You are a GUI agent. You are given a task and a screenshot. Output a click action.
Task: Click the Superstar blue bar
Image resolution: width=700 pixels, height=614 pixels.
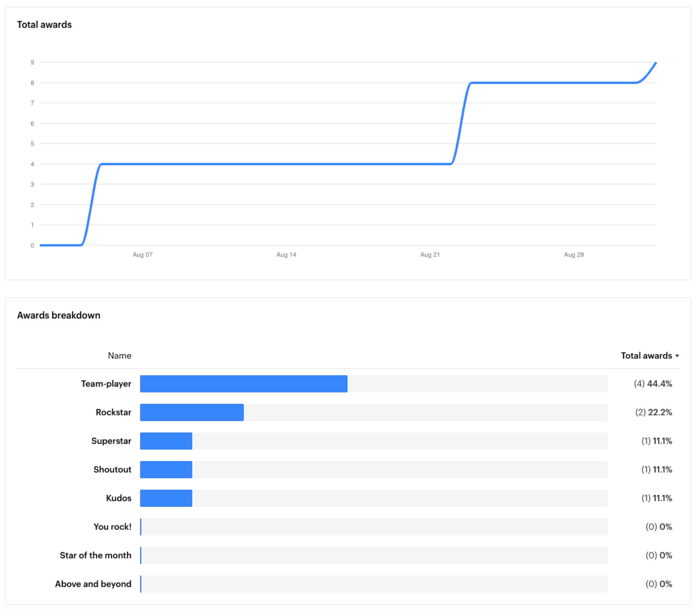click(x=166, y=441)
